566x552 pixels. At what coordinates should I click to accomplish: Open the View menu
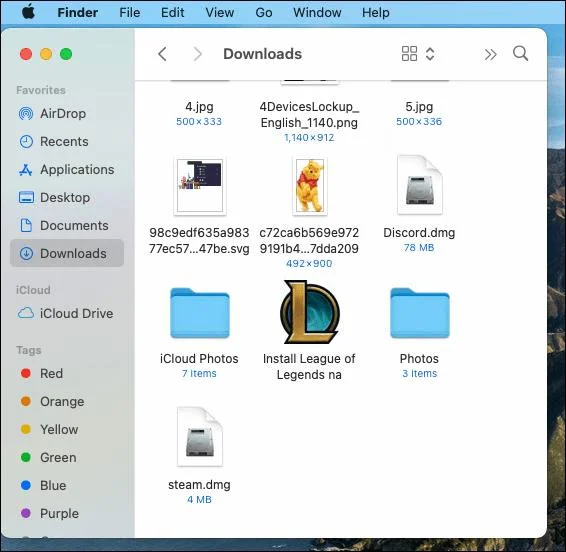220,13
